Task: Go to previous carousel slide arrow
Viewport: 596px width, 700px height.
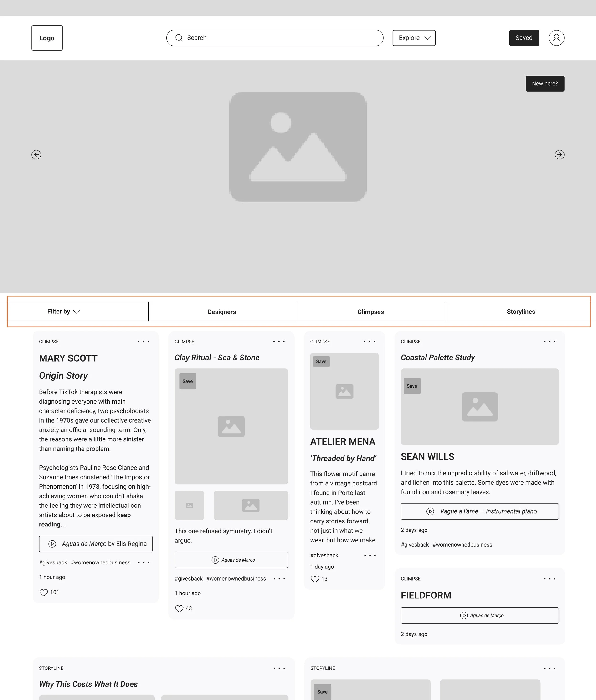Action: 36,155
